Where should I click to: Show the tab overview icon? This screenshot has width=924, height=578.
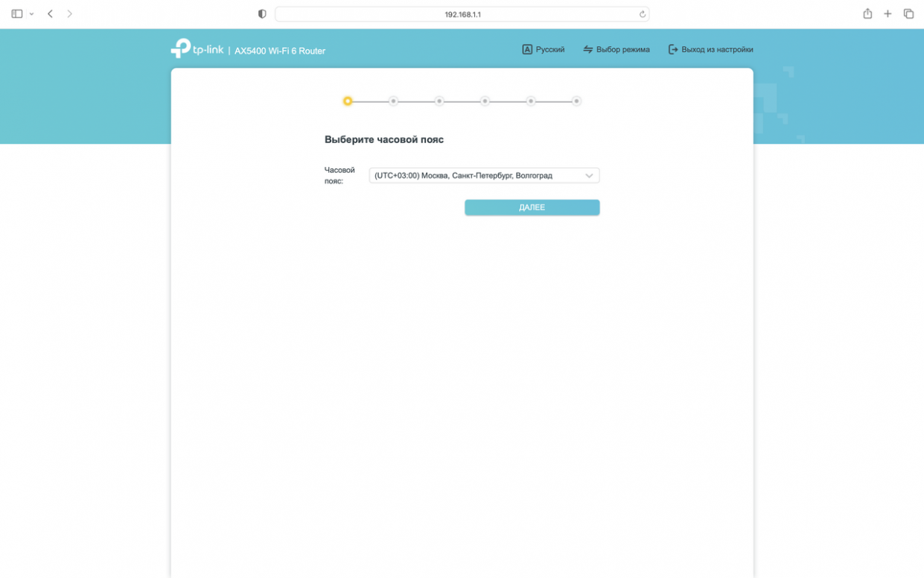908,14
